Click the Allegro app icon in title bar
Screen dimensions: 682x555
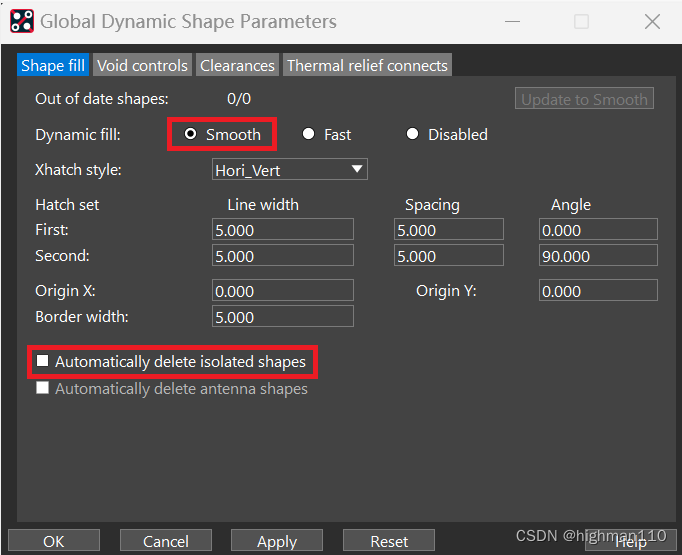point(21,21)
